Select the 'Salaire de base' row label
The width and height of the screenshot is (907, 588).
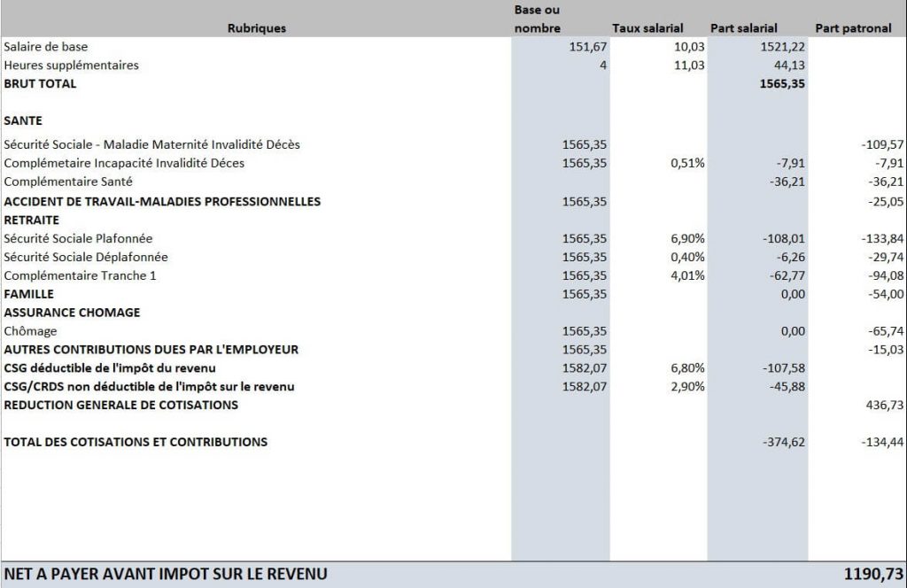pos(46,47)
